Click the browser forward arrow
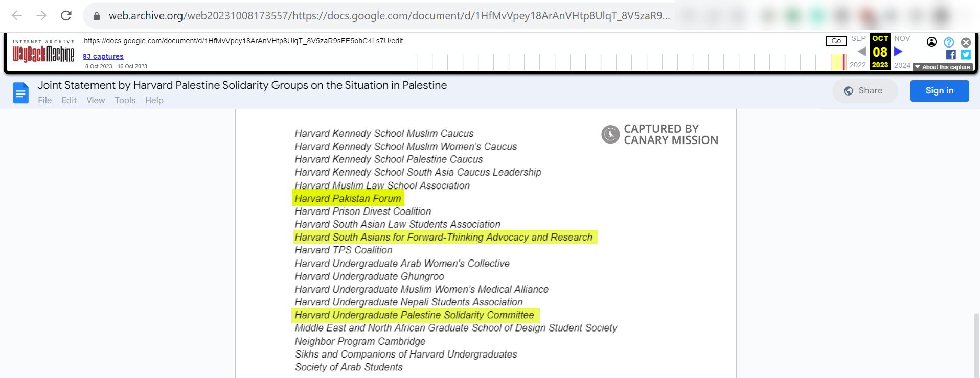Viewport: 980px width, 378px height. (41, 16)
